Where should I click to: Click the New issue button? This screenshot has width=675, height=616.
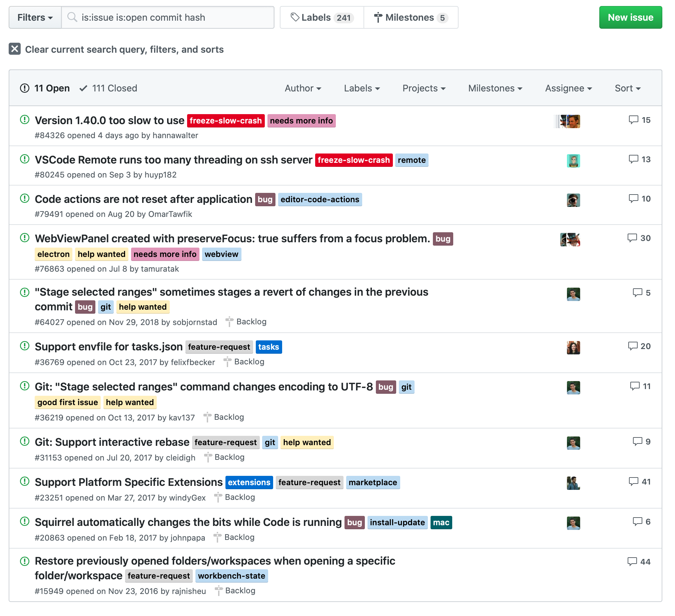[x=630, y=17]
